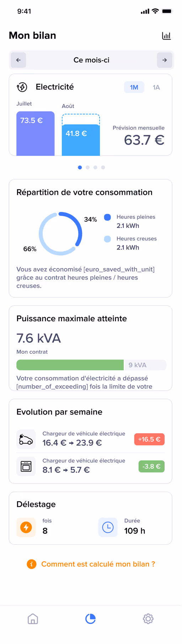Viewport: 182px width, 644px height.
Task: Tap the orange Délestage lightning icon
Action: click(x=26, y=527)
